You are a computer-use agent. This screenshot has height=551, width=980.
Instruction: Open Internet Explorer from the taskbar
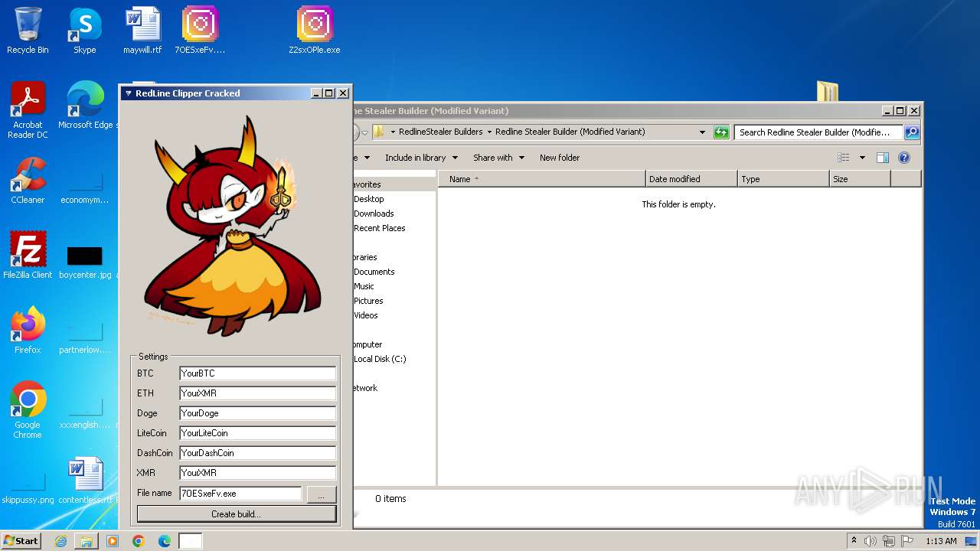point(60,541)
